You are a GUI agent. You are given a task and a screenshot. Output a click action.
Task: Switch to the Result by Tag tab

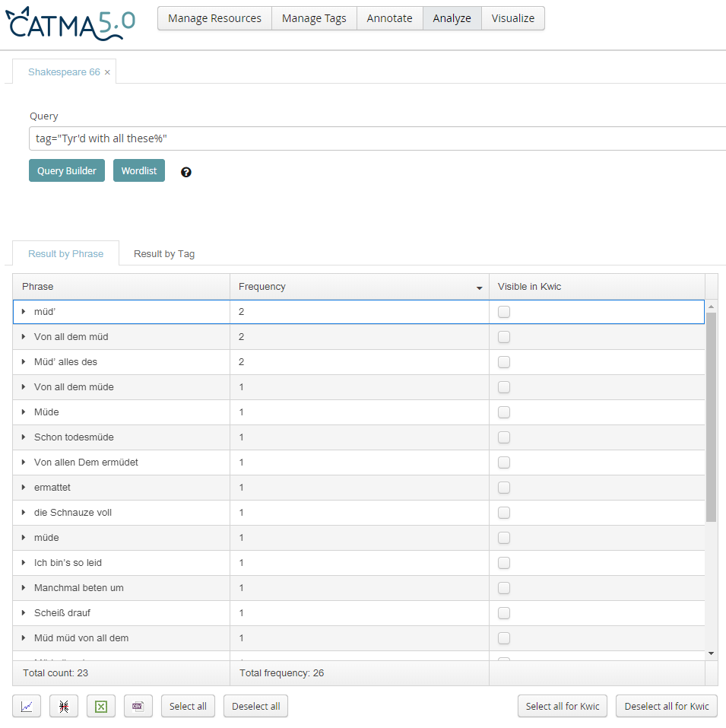(x=164, y=254)
